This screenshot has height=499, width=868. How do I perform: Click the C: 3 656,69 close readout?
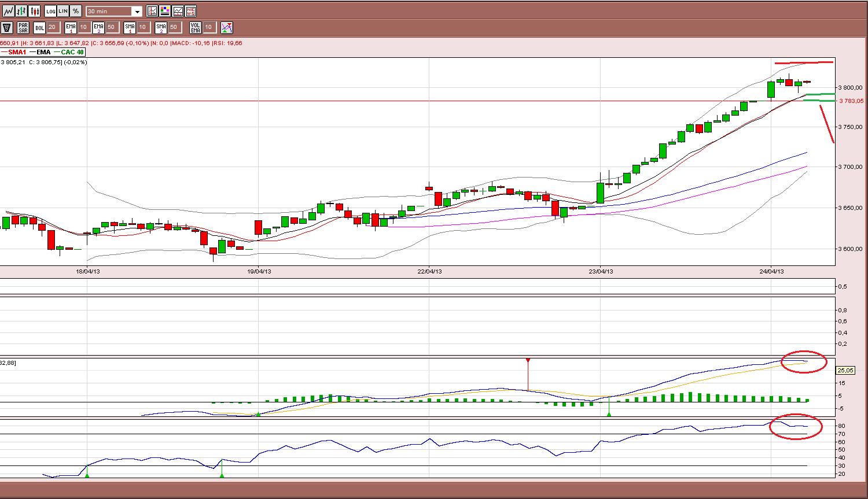(109, 43)
